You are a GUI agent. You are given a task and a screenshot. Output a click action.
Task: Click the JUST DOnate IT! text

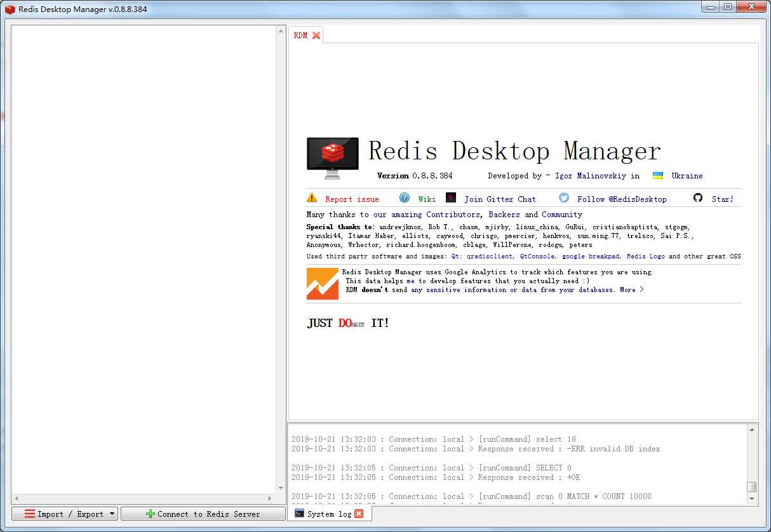[348, 323]
